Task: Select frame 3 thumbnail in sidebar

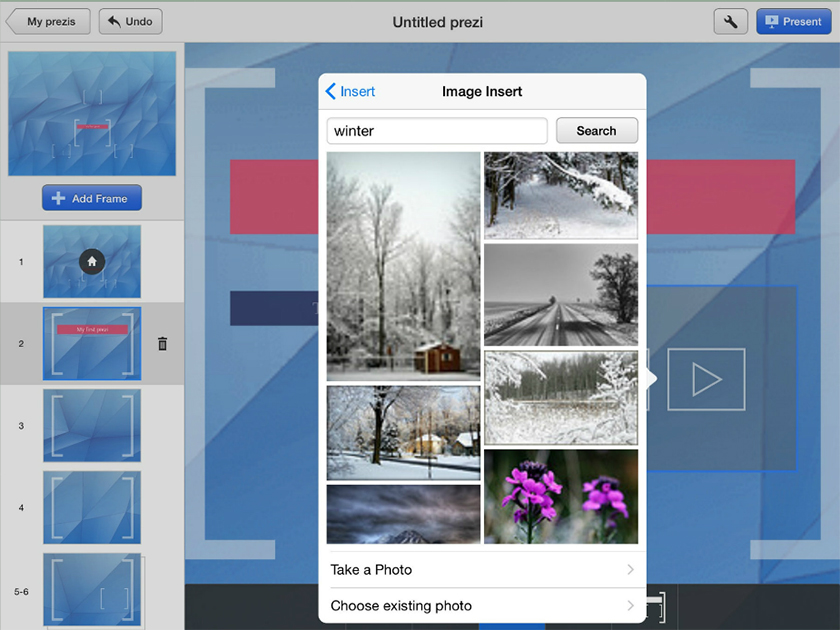Action: pyautogui.click(x=92, y=425)
